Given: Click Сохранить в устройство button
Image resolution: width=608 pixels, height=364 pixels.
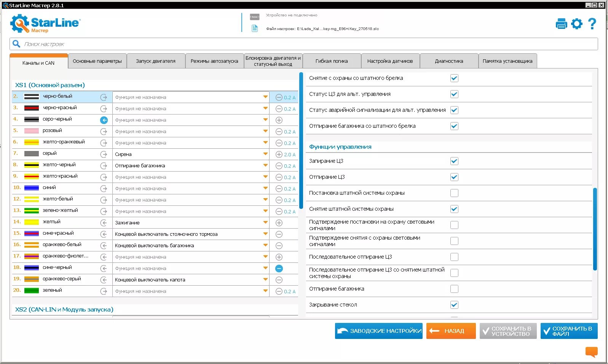Looking at the screenshot, I should tap(508, 331).
